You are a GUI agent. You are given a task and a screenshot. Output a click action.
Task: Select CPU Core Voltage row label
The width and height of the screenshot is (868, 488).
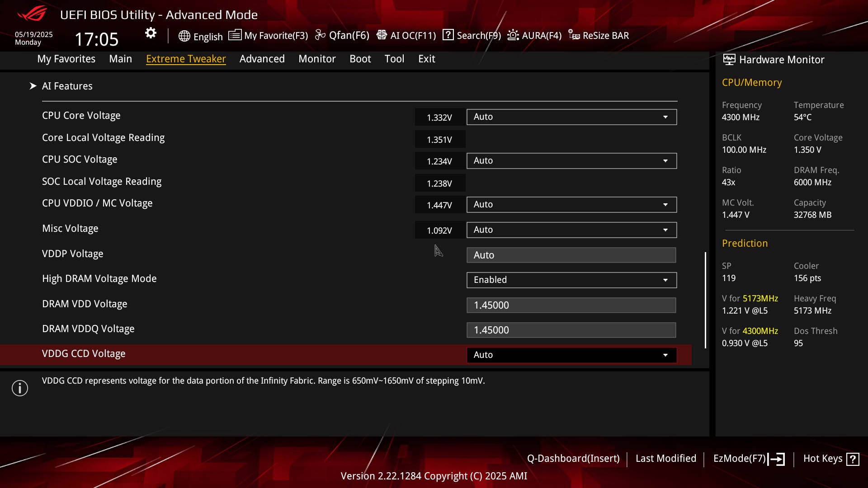click(x=81, y=116)
